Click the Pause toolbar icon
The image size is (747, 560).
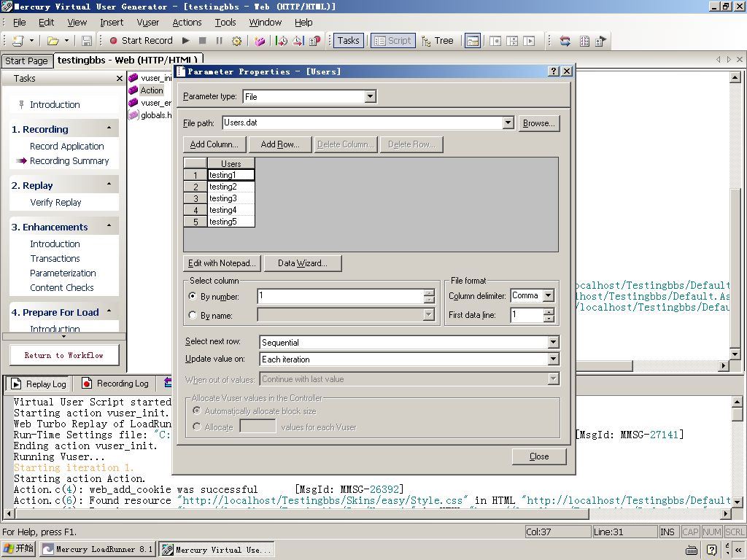pos(219,41)
